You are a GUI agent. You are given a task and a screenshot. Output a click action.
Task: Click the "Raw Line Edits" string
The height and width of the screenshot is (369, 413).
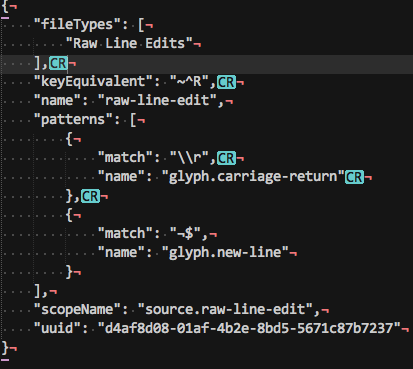(129, 43)
